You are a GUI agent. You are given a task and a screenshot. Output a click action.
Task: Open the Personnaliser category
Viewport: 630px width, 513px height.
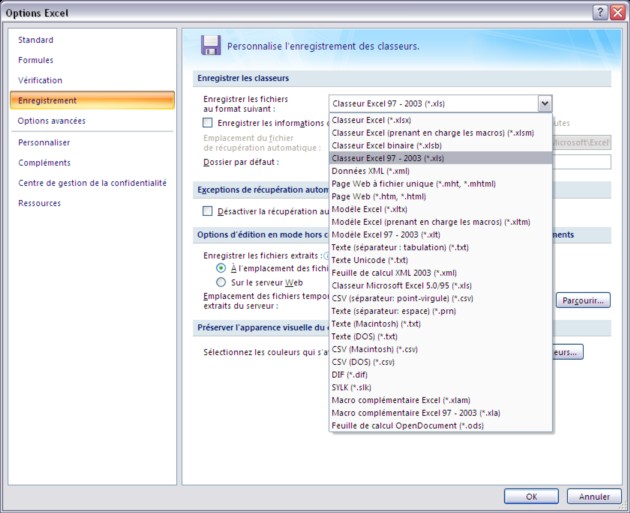[x=44, y=142]
